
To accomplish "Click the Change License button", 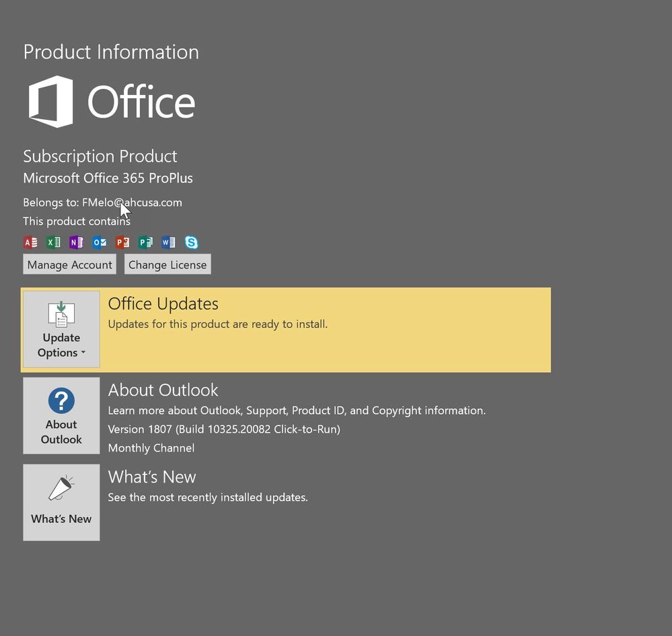I will pyautogui.click(x=167, y=264).
